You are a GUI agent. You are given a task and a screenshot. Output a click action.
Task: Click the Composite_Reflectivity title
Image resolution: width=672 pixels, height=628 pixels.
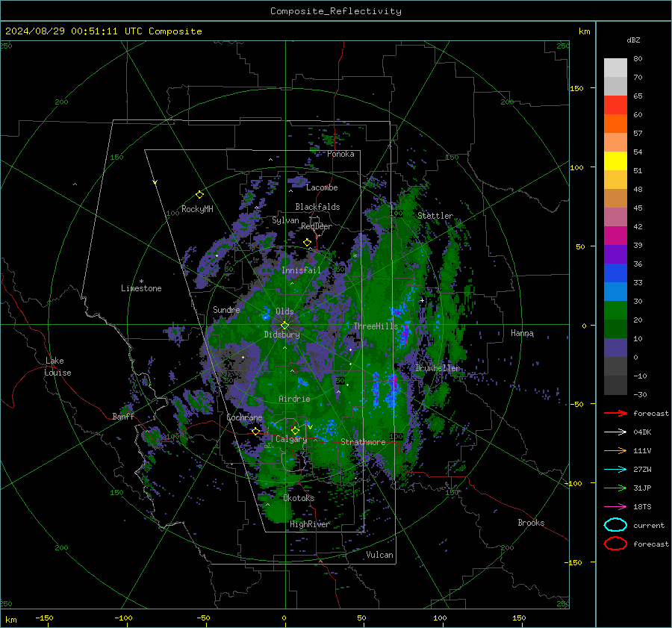(336, 11)
